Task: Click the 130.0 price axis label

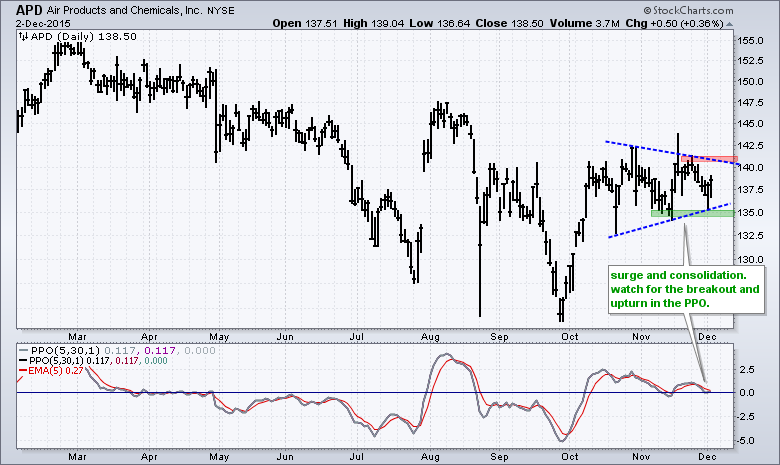Action: click(750, 259)
